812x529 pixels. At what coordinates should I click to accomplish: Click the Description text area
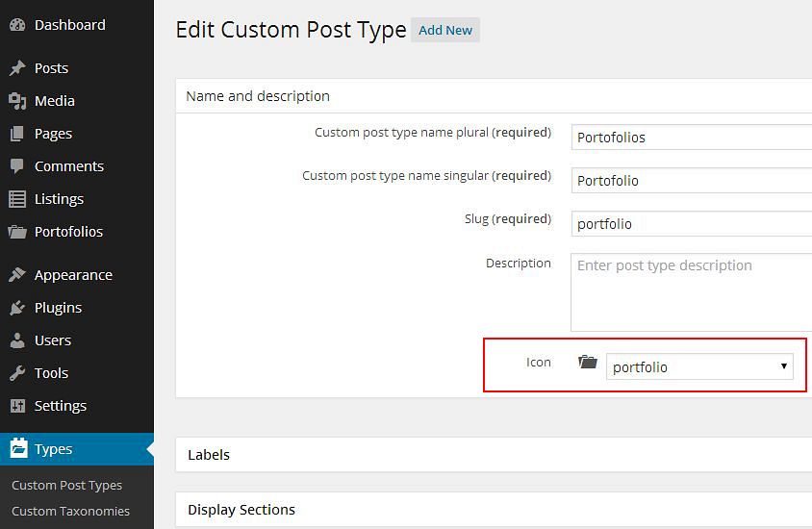692,292
